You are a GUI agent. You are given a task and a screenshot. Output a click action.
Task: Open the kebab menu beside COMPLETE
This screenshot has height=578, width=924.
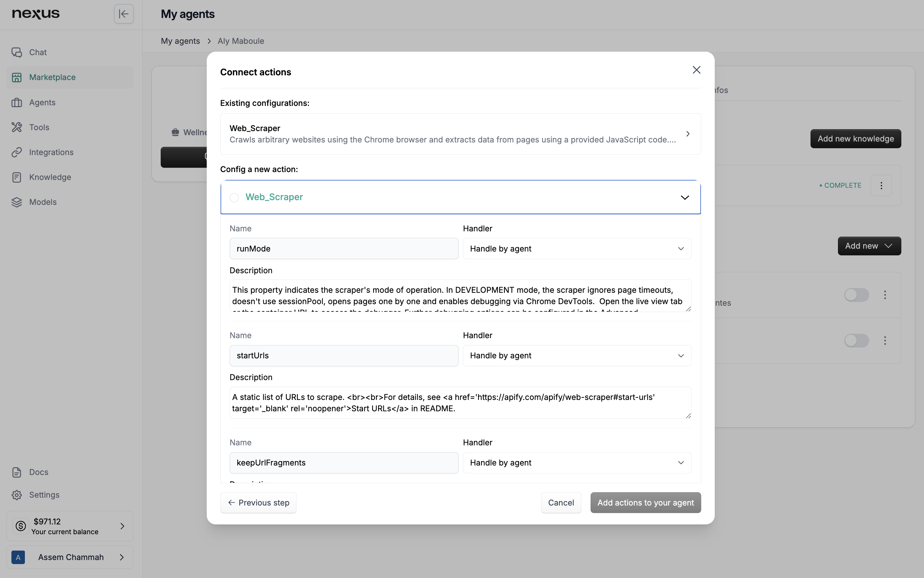coord(881,185)
